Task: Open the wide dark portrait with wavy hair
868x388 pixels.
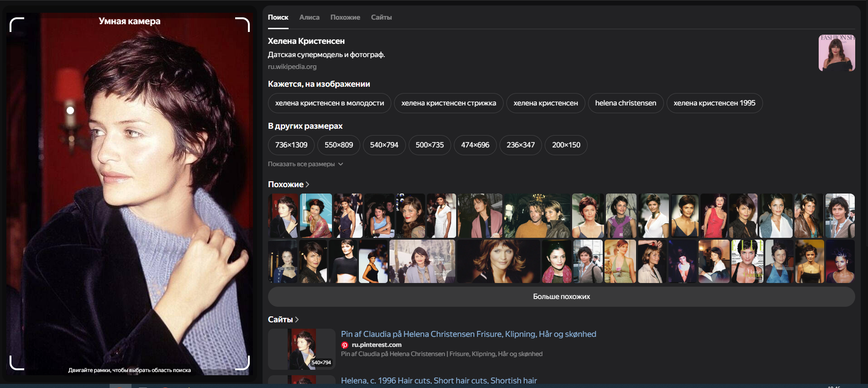Action: [x=499, y=262]
